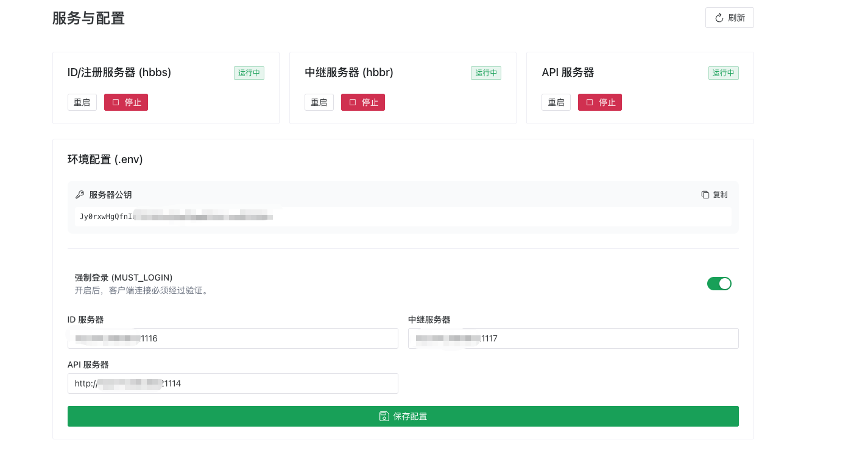Stop the ID/注册服务器 (hbbs) service

coord(126,102)
